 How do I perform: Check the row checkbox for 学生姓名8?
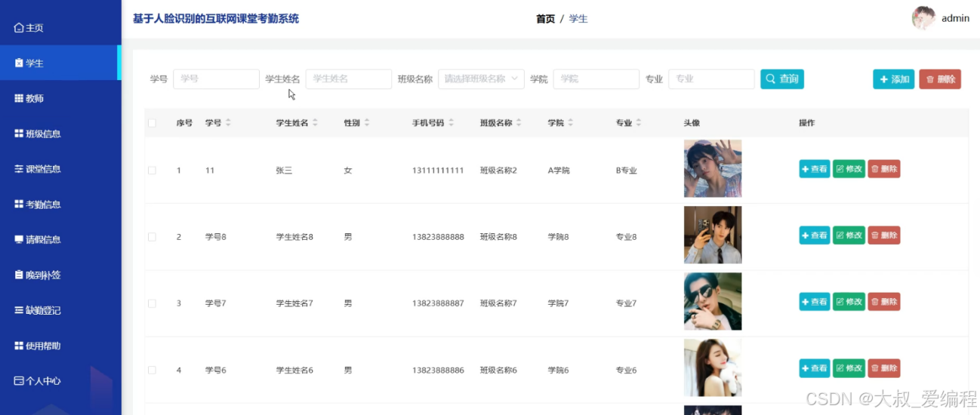tap(152, 237)
